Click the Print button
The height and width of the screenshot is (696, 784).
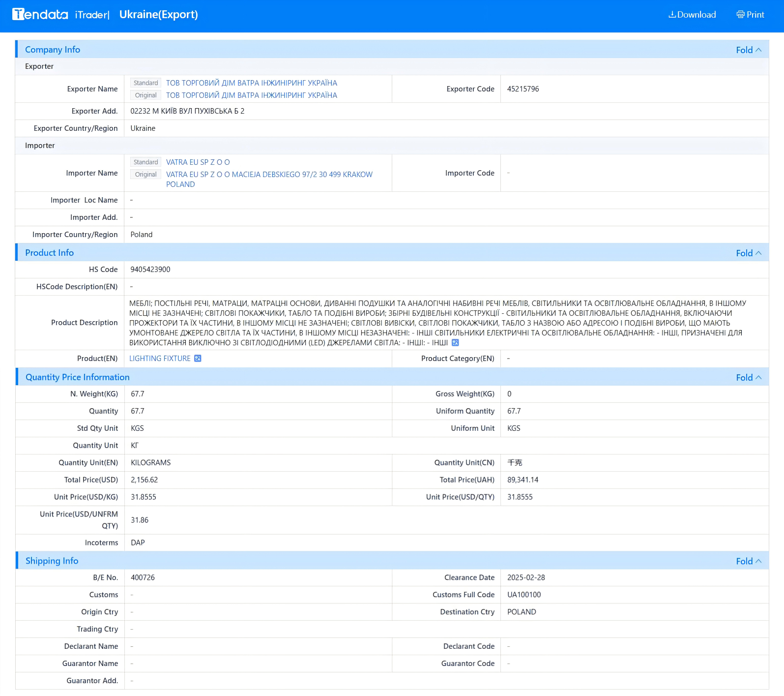pos(750,15)
